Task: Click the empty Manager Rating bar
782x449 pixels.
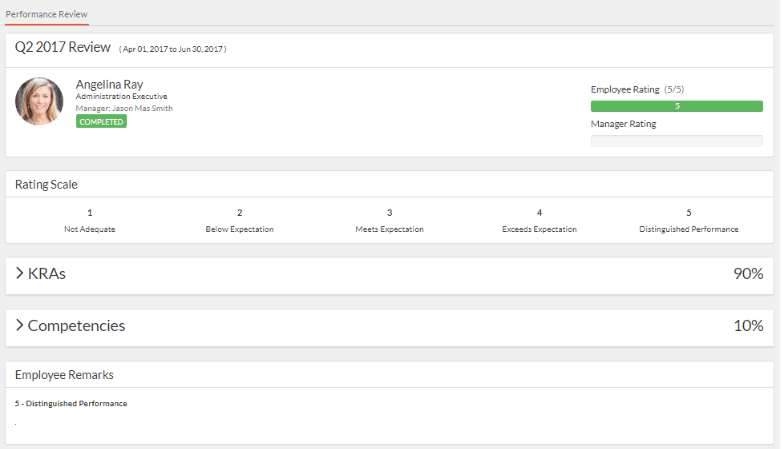Action: tap(676, 141)
